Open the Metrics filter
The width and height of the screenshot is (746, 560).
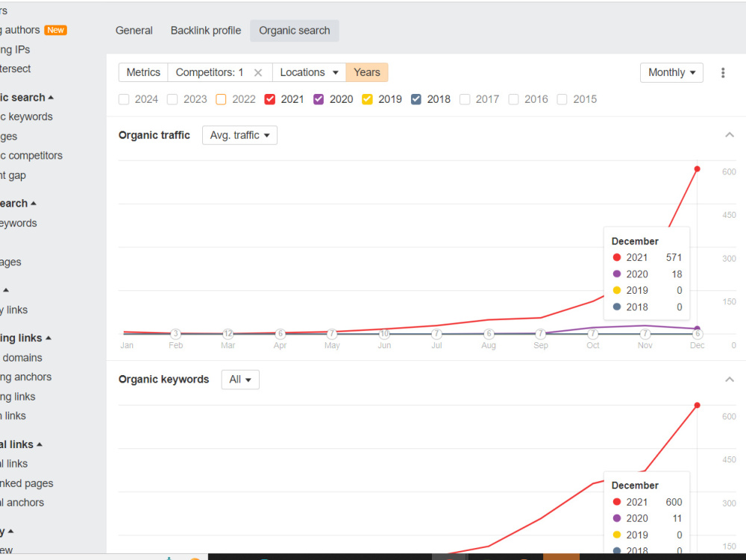(x=143, y=72)
